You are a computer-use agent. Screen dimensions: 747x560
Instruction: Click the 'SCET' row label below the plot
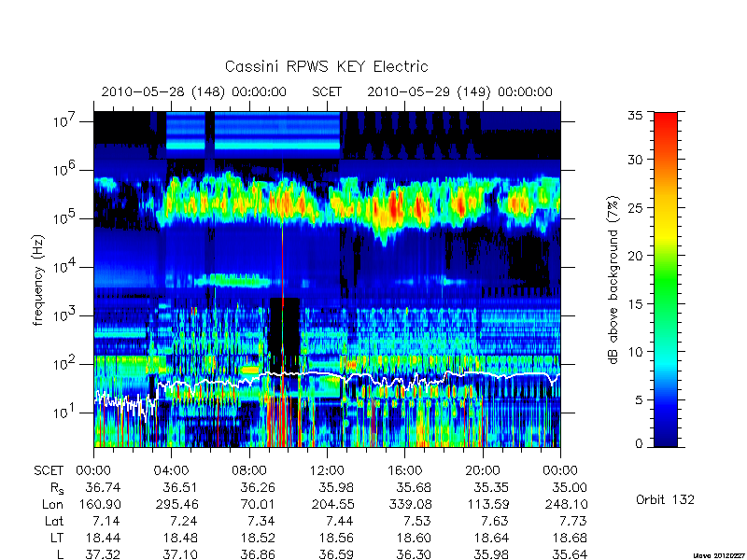click(49, 470)
